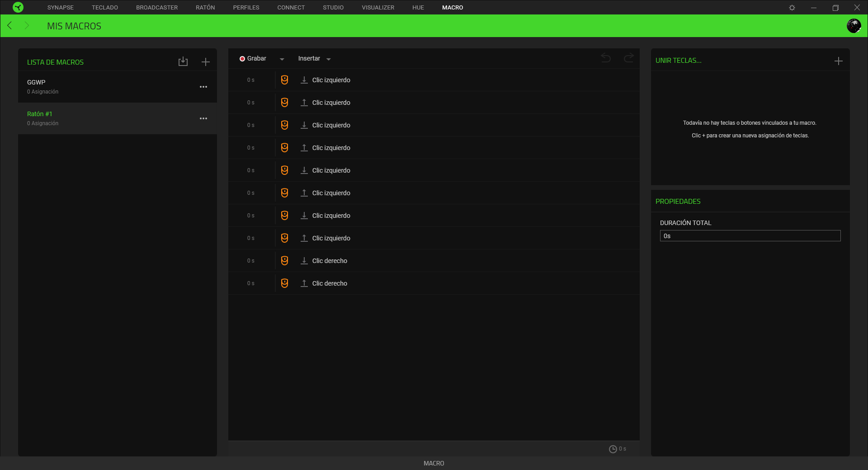Select the Clic derecho press event text
This screenshot has height=470, width=868.
pos(330,261)
